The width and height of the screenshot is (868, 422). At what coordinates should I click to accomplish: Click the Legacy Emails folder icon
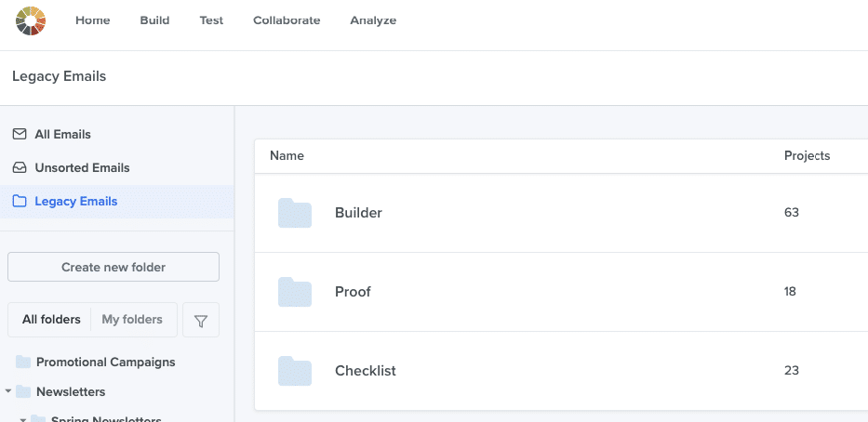click(x=20, y=202)
